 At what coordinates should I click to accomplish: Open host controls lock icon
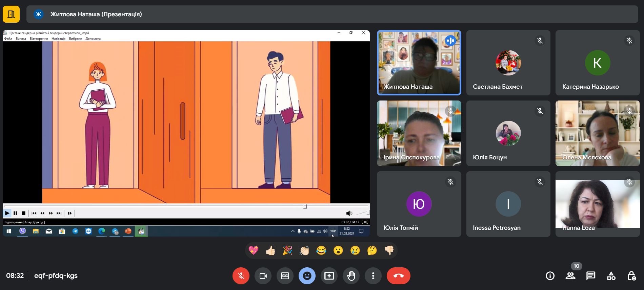[x=631, y=276]
